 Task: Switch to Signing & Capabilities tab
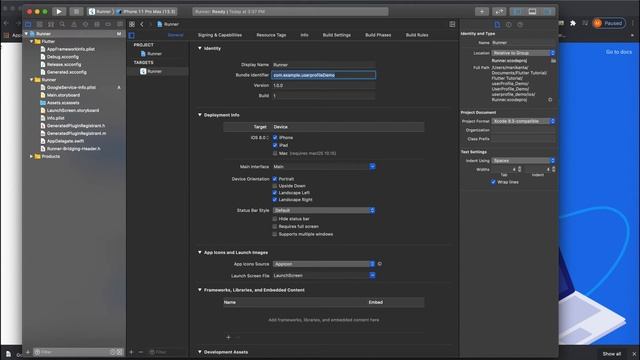[220, 35]
